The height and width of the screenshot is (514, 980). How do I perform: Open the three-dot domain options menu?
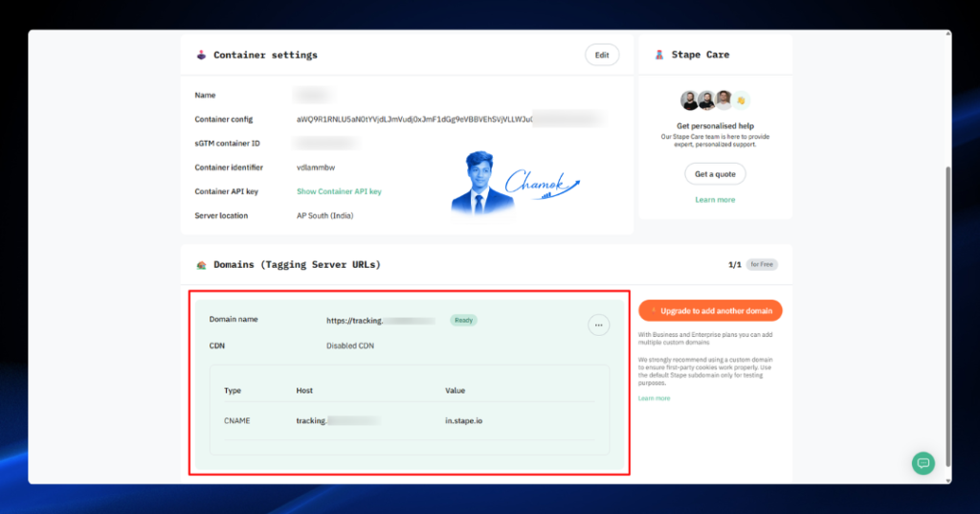pos(598,325)
